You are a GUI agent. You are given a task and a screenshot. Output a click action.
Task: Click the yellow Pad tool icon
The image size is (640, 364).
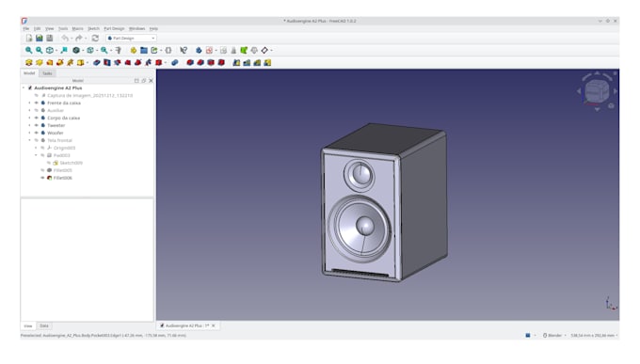point(28,62)
